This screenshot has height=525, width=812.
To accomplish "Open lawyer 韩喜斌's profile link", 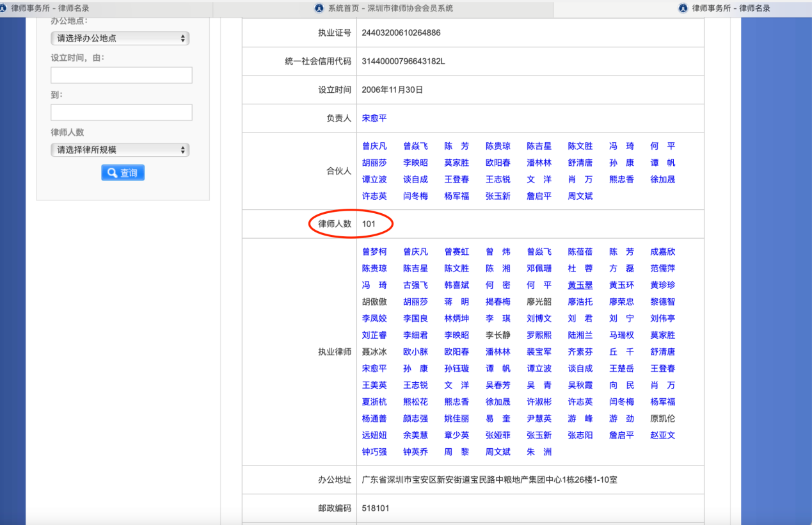I will click(x=457, y=285).
